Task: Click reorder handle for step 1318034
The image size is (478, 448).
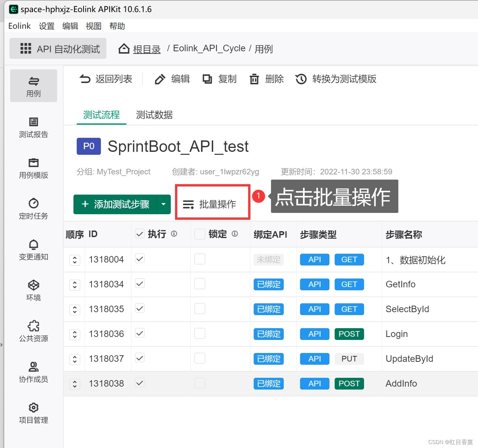Action: [75, 285]
